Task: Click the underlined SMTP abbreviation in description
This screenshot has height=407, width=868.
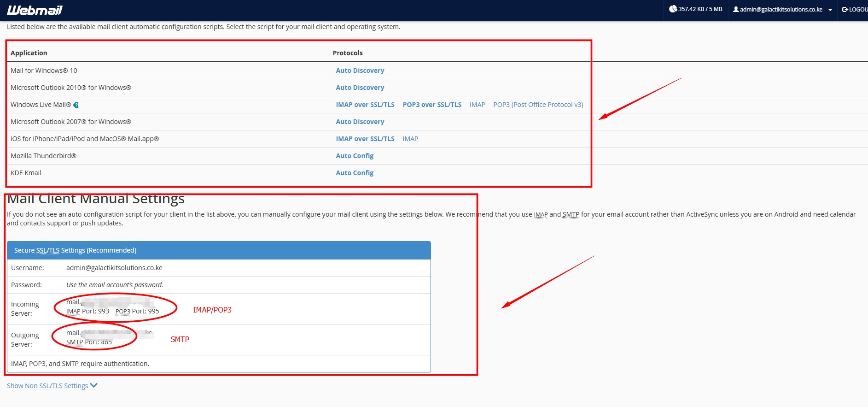Action: coord(571,214)
